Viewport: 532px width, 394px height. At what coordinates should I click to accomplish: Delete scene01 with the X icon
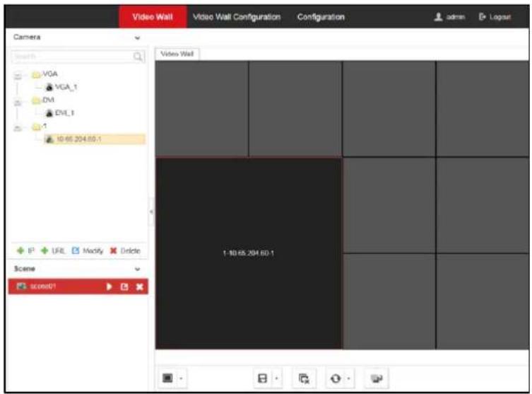tap(139, 287)
